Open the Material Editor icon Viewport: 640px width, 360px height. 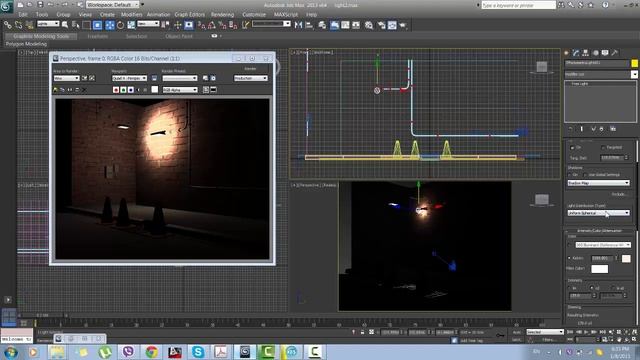click(x=369, y=25)
